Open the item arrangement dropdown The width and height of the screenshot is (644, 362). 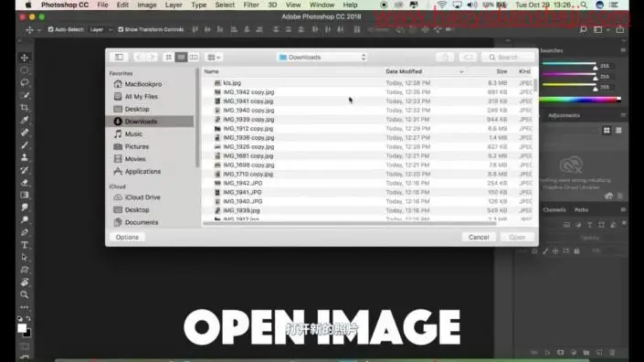click(214, 57)
